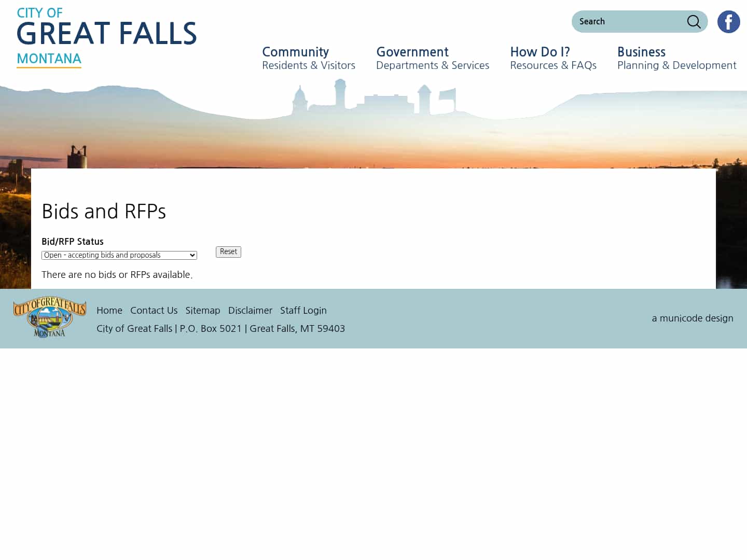The image size is (747, 560).
Task: Click the Home footer link
Action: [x=109, y=310]
